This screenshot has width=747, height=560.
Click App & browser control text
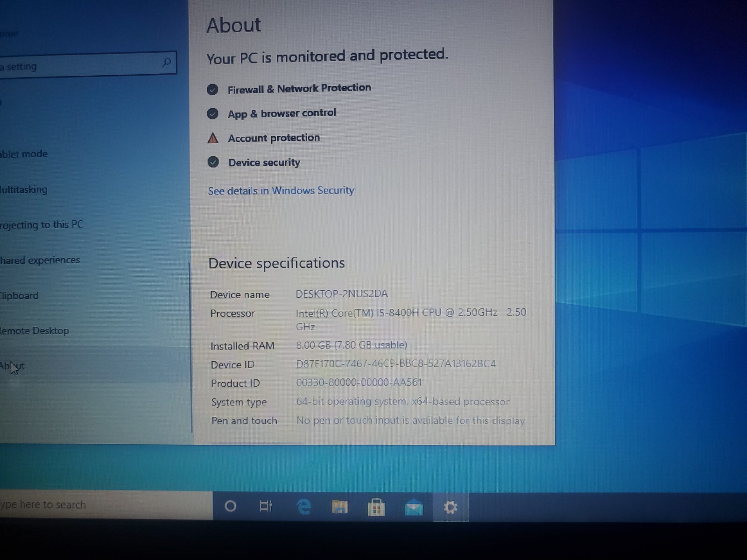click(282, 113)
